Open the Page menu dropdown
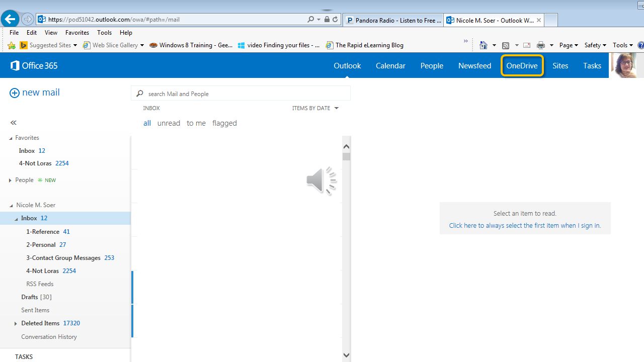Viewport: 644px width, 362px height. point(569,45)
